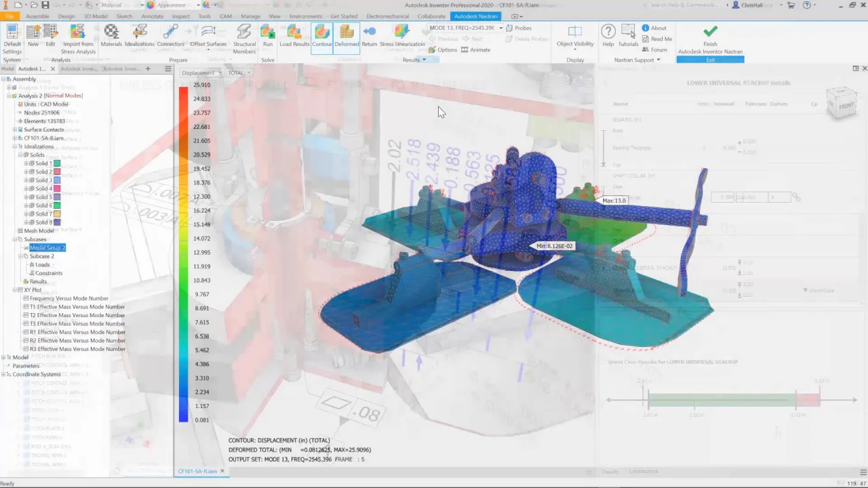Switch to the 3D Model tab
The width and height of the screenshot is (868, 488).
(x=97, y=16)
